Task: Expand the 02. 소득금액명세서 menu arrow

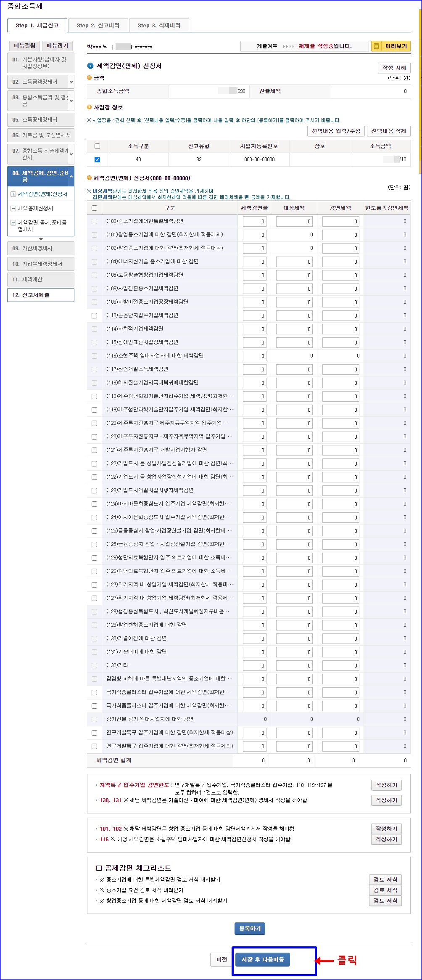Action: pos(71,82)
